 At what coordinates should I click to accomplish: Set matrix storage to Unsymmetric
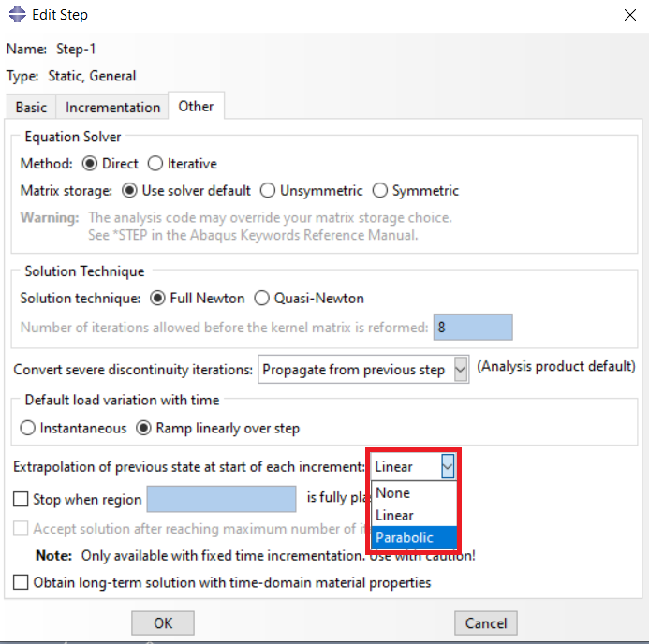267,191
